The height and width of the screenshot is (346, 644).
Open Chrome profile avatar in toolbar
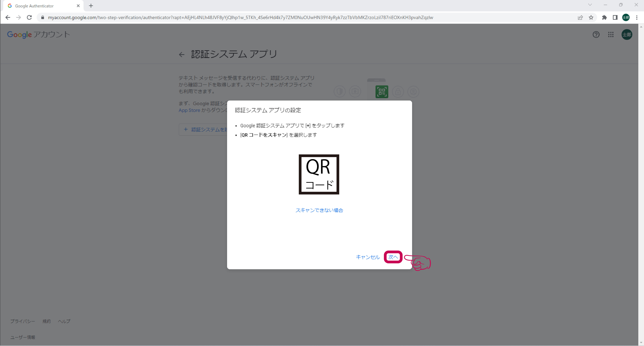(x=626, y=17)
